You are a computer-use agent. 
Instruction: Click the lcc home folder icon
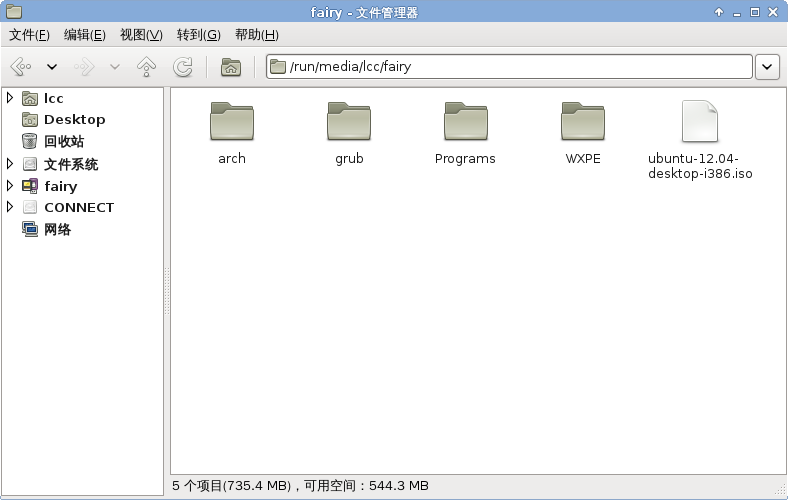click(30, 98)
